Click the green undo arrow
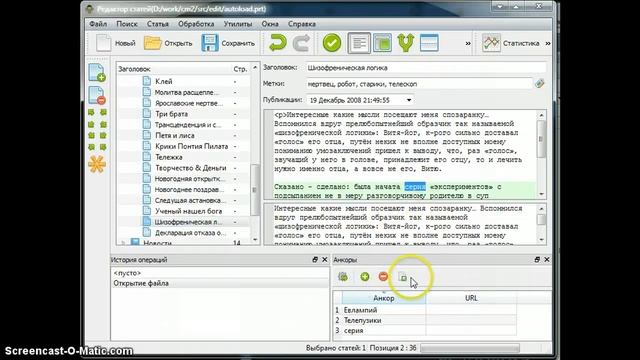This screenshot has width=640, height=360. coord(278,43)
